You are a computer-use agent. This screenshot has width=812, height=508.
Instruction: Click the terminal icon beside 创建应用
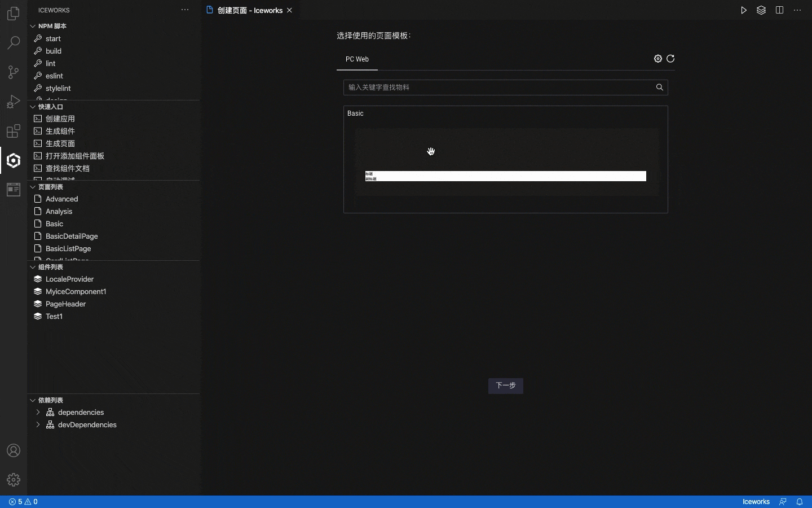click(38, 119)
